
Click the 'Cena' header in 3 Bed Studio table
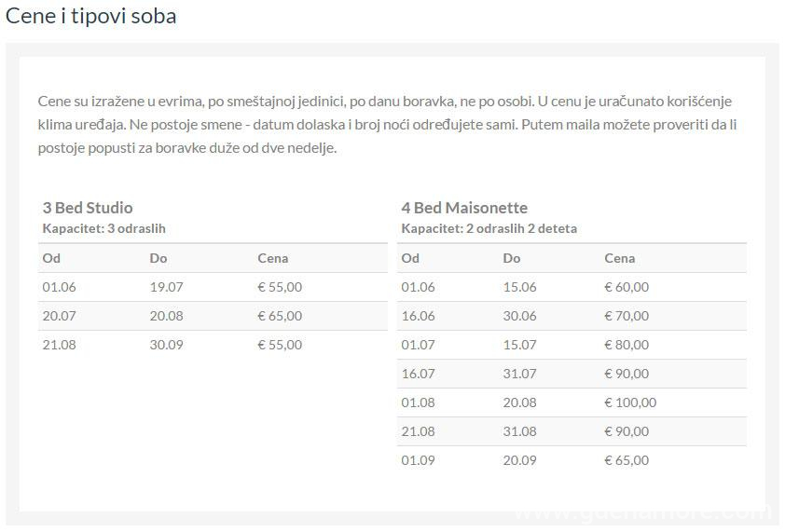click(273, 258)
